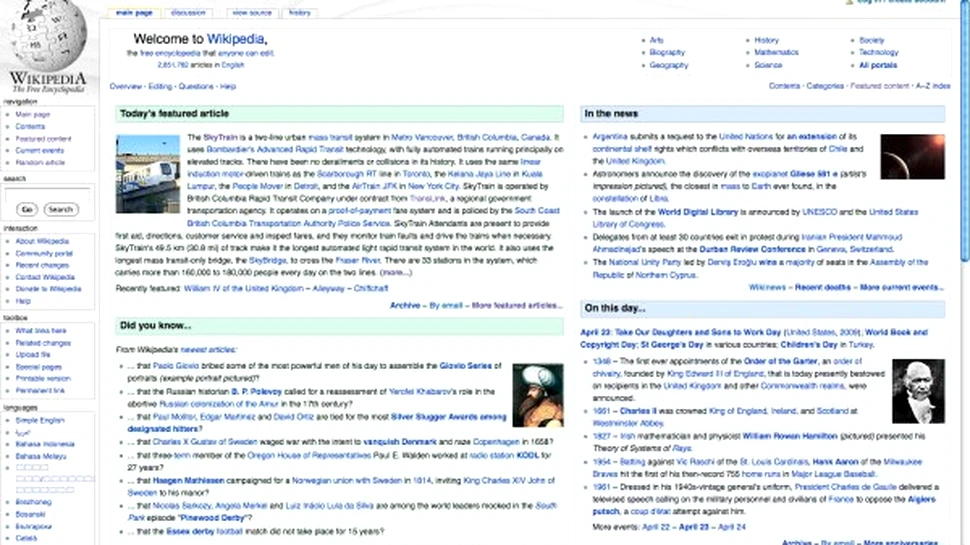Open the April 22 events link
970x545 pixels.
point(656,527)
